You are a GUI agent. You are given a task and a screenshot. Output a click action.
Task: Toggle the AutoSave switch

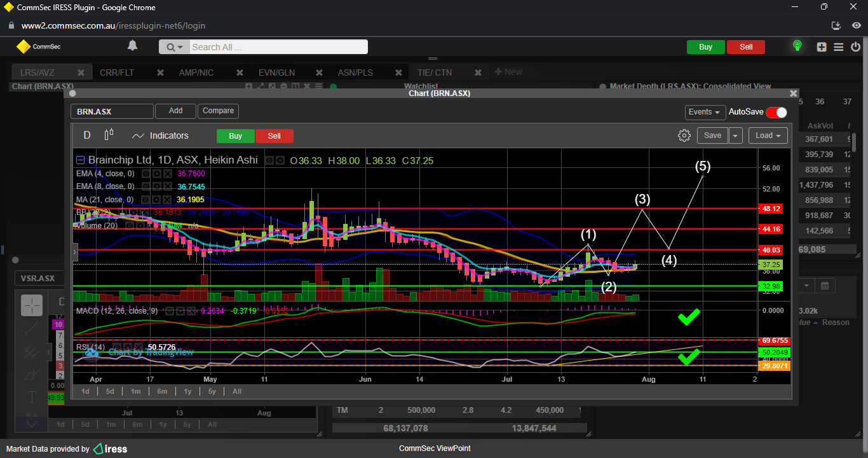pyautogui.click(x=776, y=112)
